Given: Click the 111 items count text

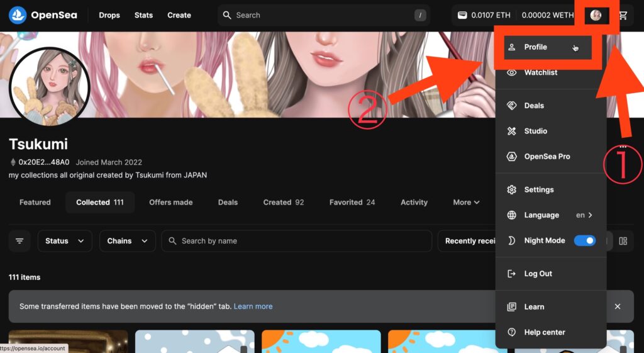Looking at the screenshot, I should click(25, 277).
